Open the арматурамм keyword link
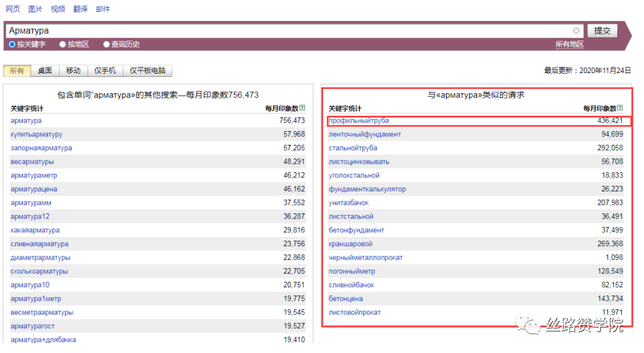Image resolution: width=644 pixels, height=353 pixels. (31, 203)
